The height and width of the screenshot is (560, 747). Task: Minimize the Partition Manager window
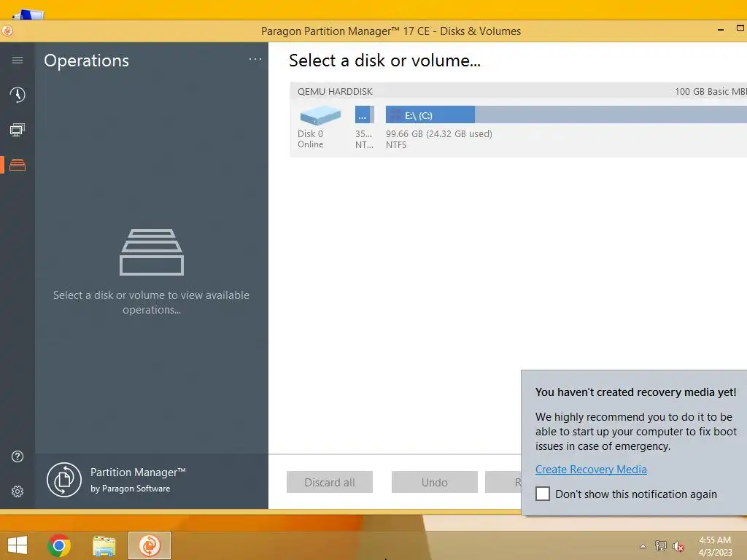tap(721, 29)
